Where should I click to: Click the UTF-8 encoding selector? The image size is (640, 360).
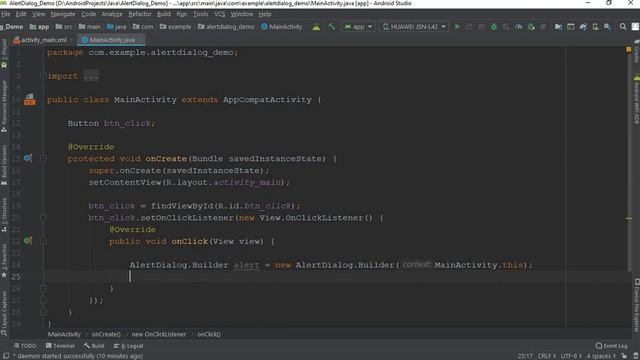(x=571, y=356)
